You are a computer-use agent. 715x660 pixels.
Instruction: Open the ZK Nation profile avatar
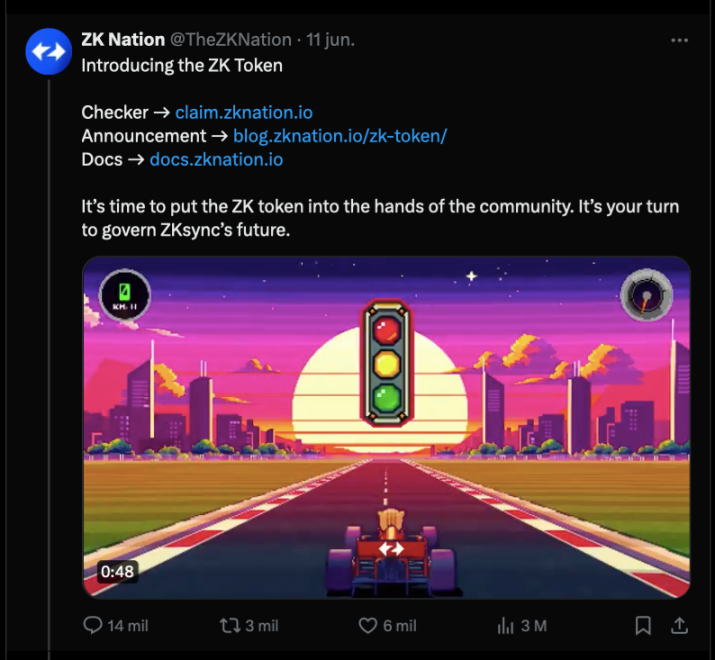point(48,52)
